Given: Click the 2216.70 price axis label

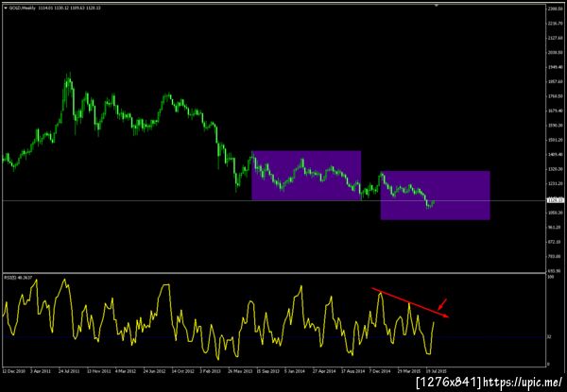Looking at the screenshot, I should [557, 23].
